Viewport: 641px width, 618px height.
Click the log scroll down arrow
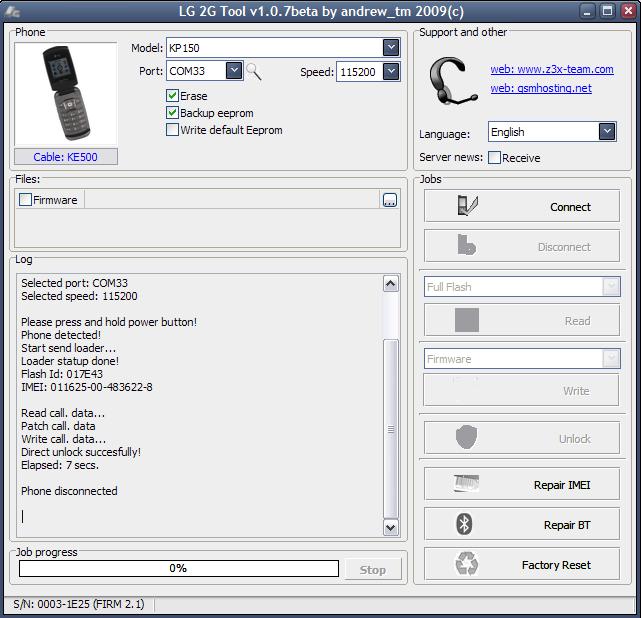pyautogui.click(x=391, y=527)
